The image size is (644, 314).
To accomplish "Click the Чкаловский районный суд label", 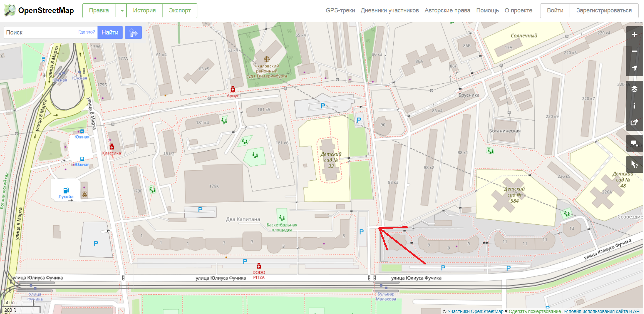I will pyautogui.click(x=267, y=71).
